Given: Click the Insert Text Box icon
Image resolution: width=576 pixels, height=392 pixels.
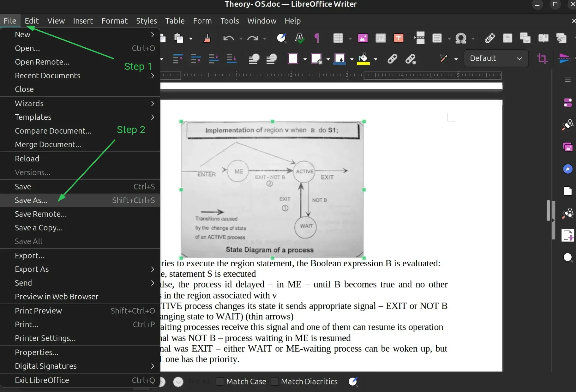Looking at the screenshot, I should pyautogui.click(x=399, y=38).
